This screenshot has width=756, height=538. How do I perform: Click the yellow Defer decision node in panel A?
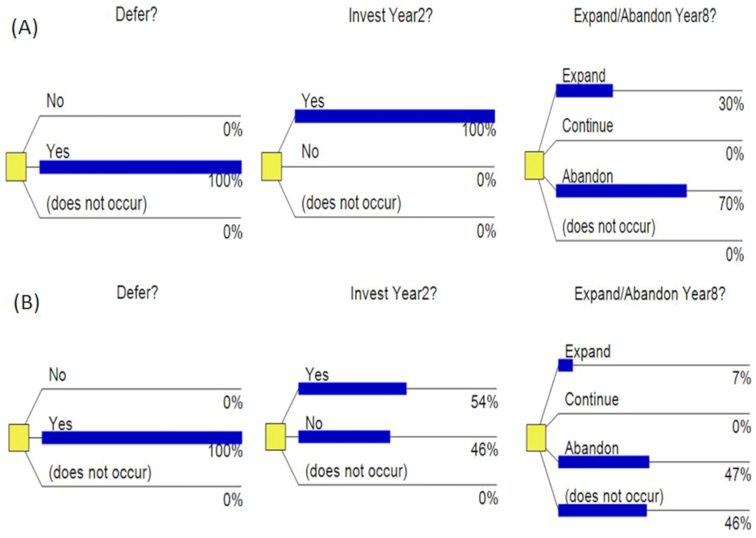pyautogui.click(x=16, y=167)
